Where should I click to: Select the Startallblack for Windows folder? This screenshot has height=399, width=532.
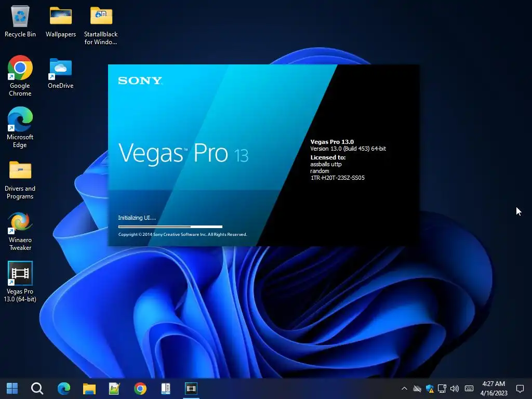click(x=101, y=25)
